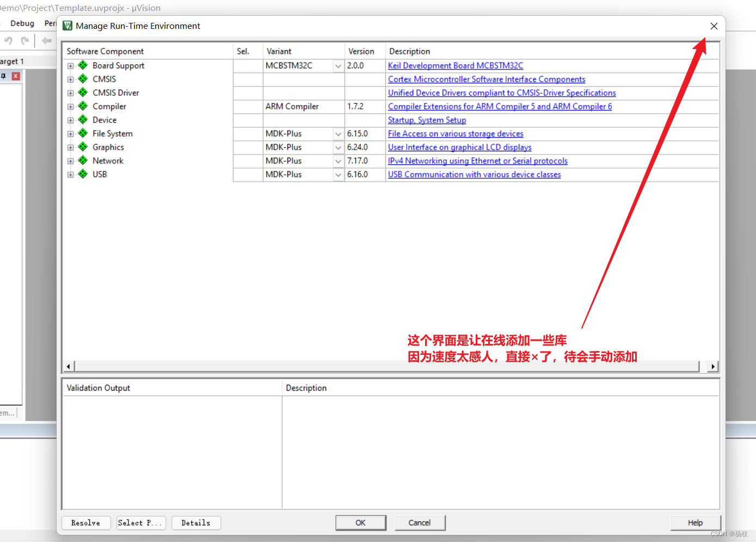756x542 pixels.
Task: Open Network MDK-Plus variant dropdown
Action: (x=338, y=161)
